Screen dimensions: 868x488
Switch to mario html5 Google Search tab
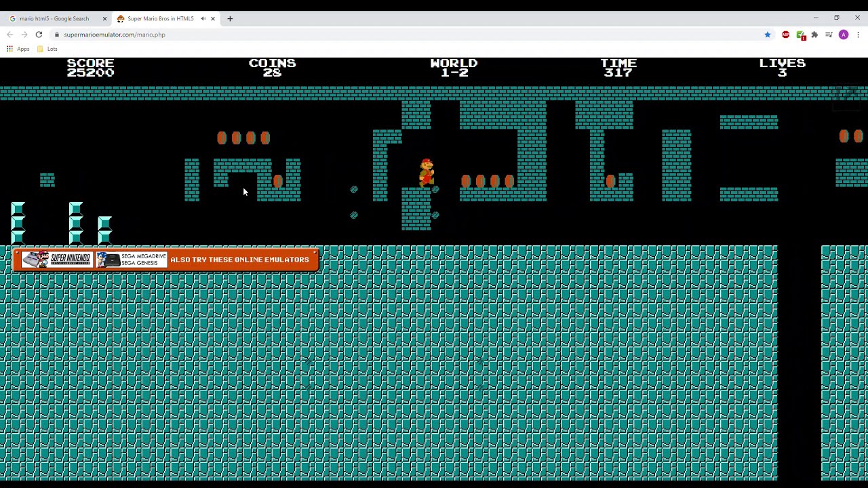[57, 19]
